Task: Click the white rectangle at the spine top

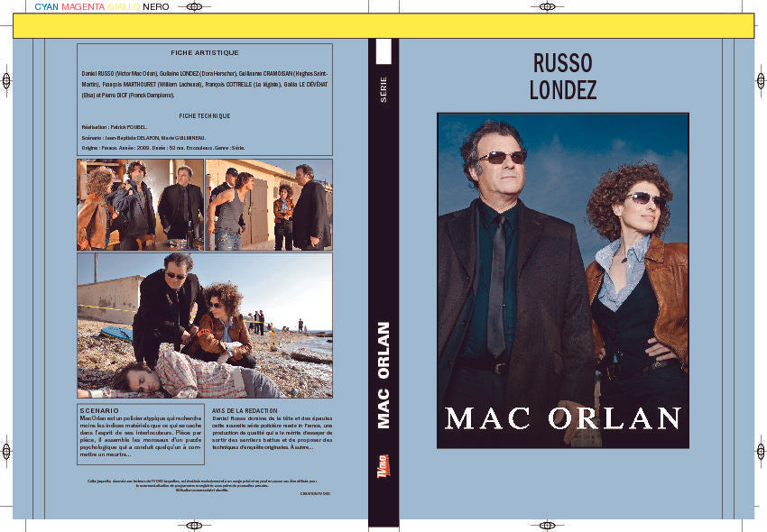Action: [383, 51]
